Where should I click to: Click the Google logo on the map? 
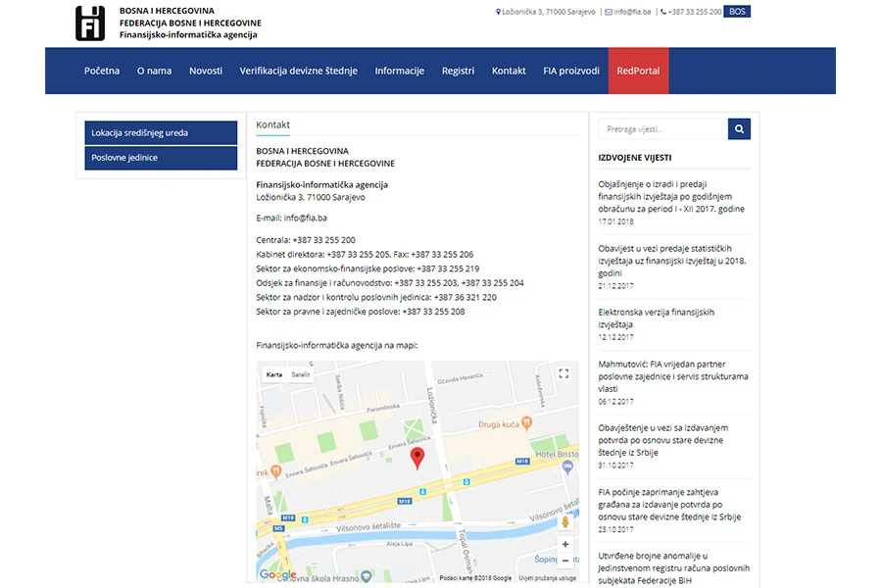[x=278, y=574]
